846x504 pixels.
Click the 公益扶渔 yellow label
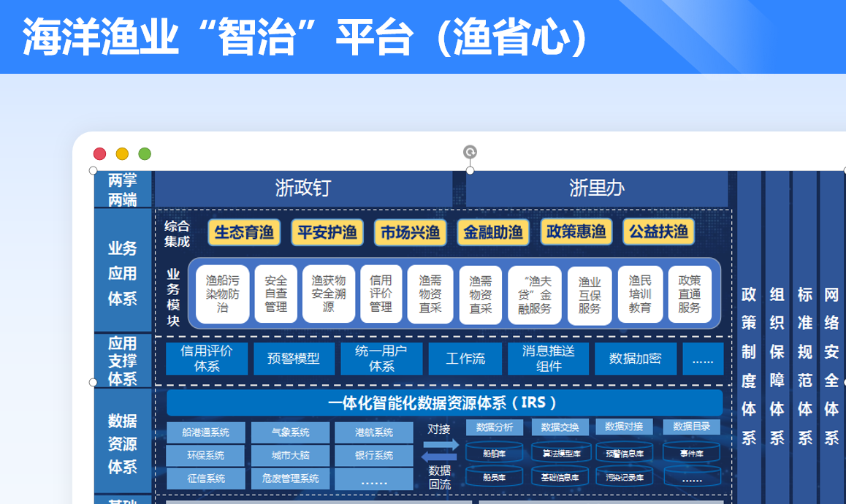pyautogui.click(x=658, y=232)
